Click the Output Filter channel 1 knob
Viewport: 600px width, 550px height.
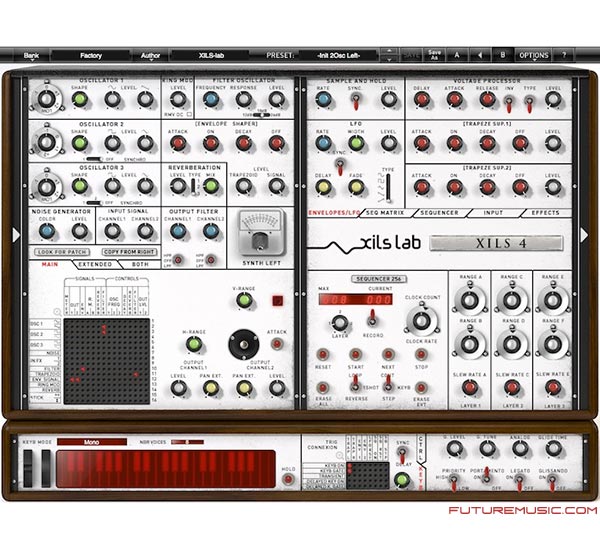(x=178, y=231)
